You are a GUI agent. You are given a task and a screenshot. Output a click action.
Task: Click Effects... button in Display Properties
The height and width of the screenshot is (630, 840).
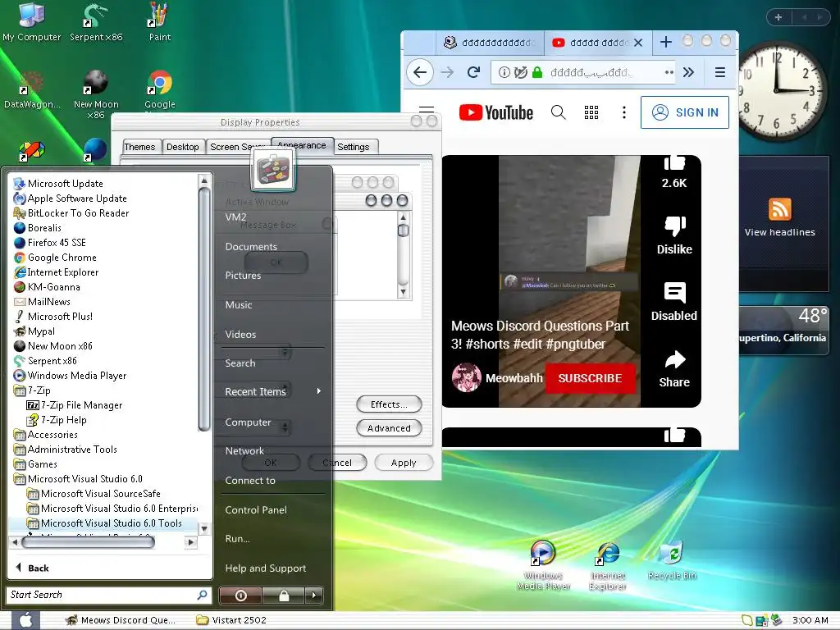[389, 404]
